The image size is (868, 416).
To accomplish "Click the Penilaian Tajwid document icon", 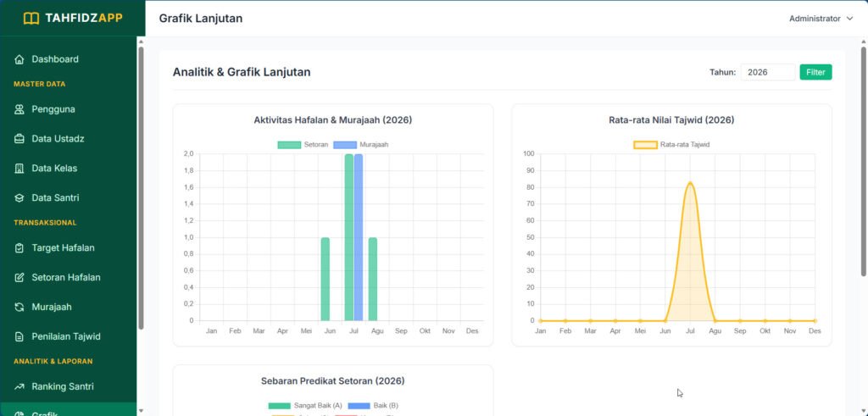I will (19, 336).
